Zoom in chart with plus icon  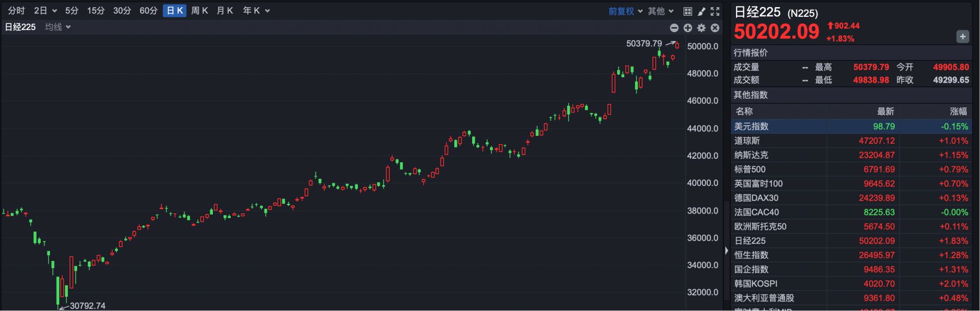pos(688,28)
